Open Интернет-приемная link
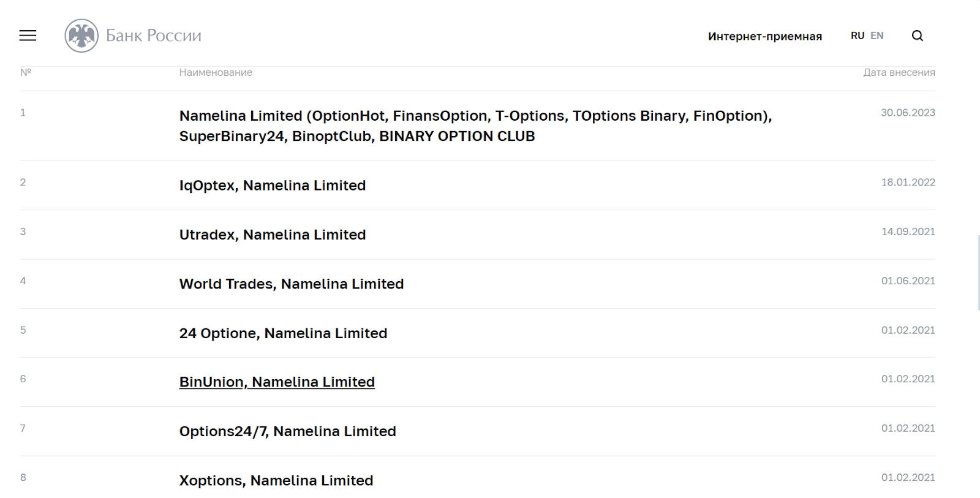 point(765,36)
